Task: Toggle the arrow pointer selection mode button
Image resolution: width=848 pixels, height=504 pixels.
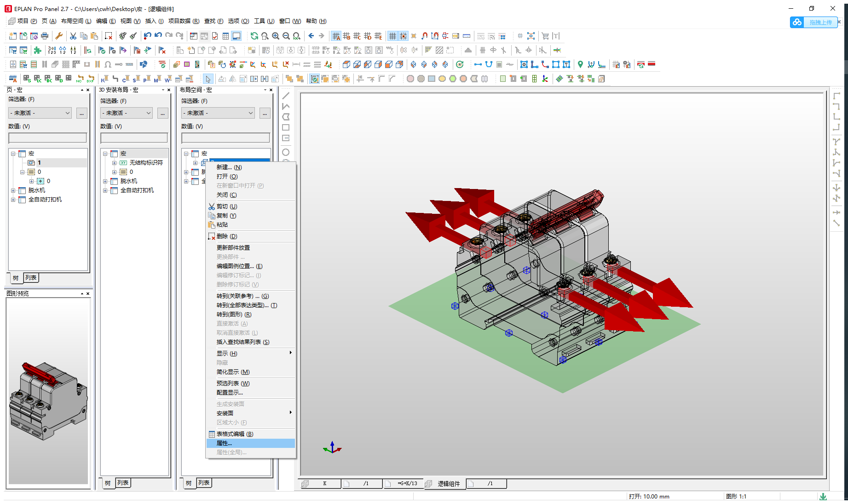Action: coord(208,79)
